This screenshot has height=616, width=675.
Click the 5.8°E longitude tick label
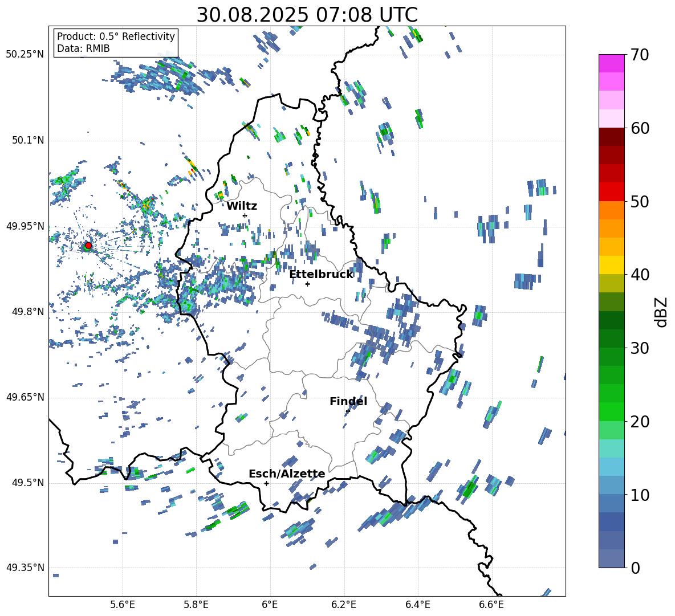coord(196,605)
